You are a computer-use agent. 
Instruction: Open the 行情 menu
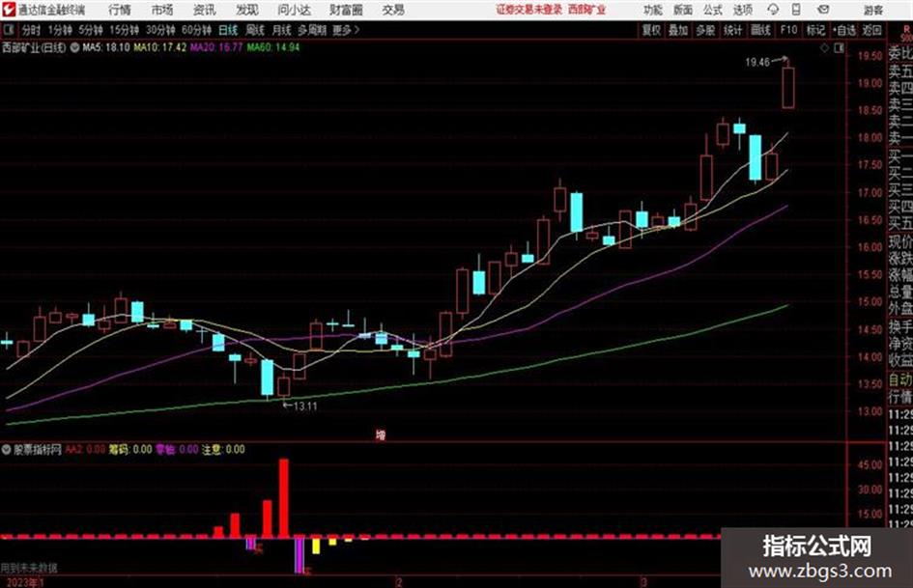pyautogui.click(x=120, y=10)
